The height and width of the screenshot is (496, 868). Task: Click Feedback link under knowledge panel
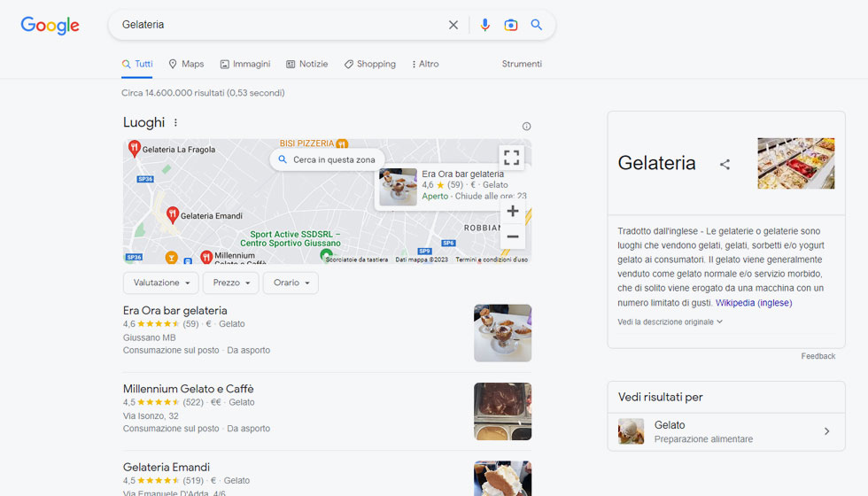(818, 356)
